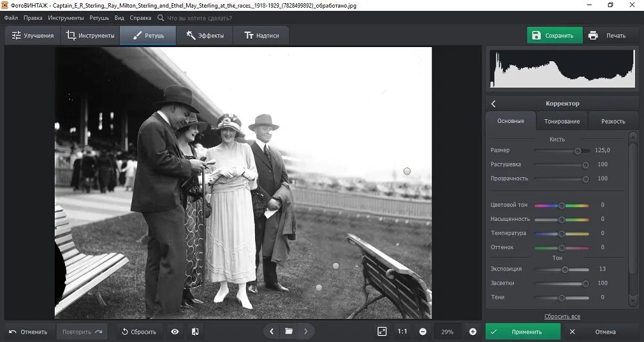Open the folder browse icon

pyautogui.click(x=289, y=331)
